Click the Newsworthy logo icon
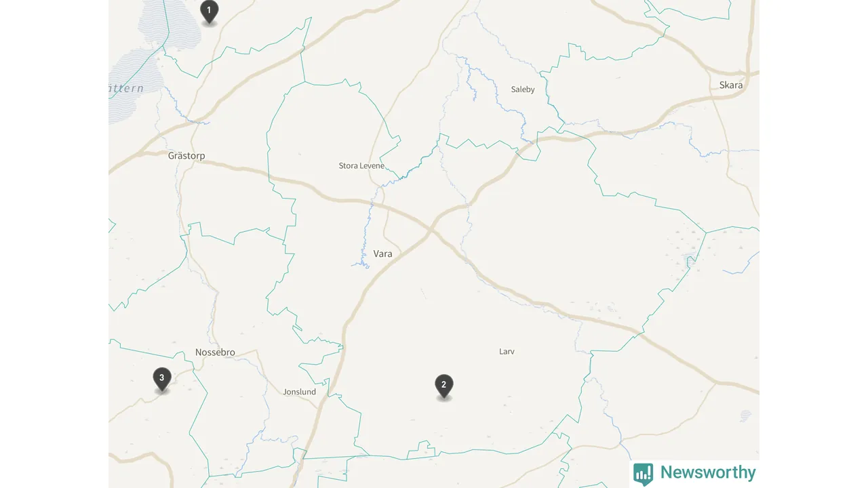868x488 pixels. (x=643, y=474)
